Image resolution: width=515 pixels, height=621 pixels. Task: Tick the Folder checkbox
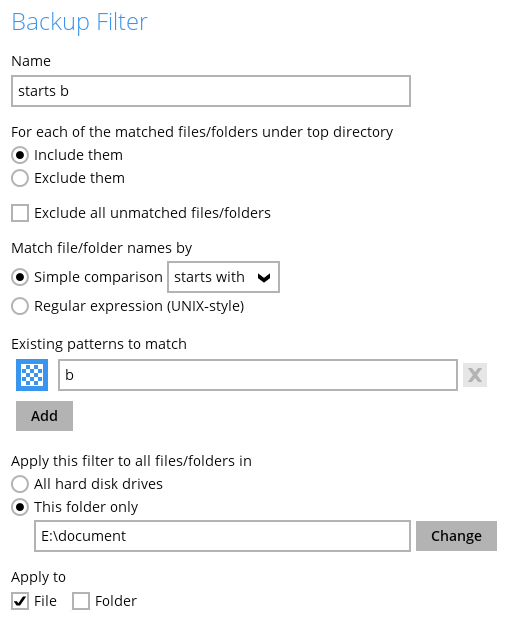(x=81, y=601)
